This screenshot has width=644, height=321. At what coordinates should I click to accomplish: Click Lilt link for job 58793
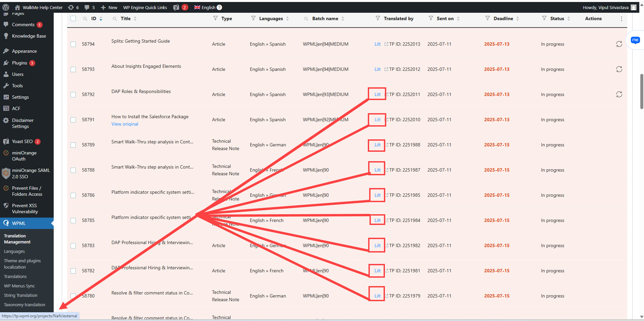378,69
